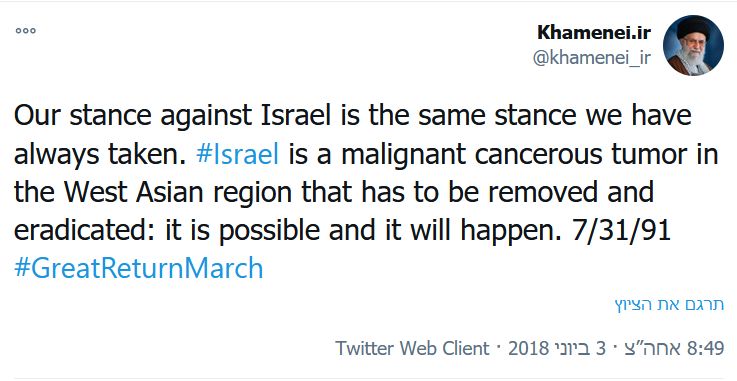Open the 8:49 tweet timestamp
The height and width of the screenshot is (381, 737).
coord(705,348)
